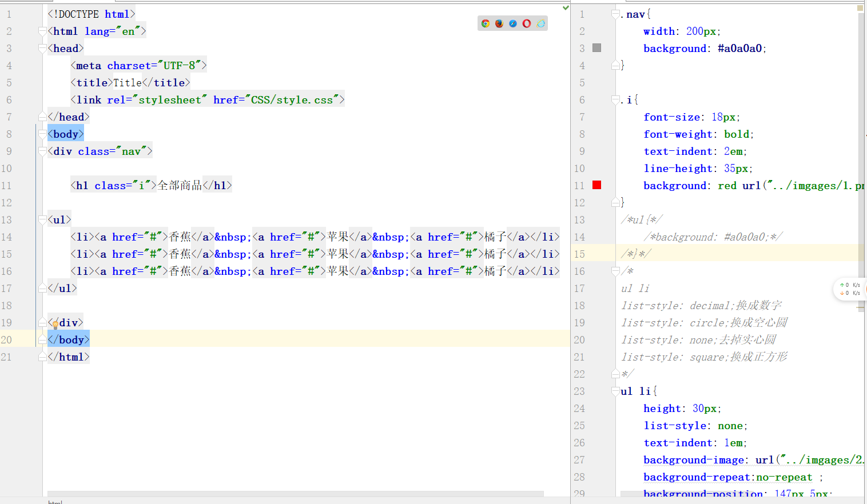The image size is (867, 504).
Task: Open color picker for #a0a0a0 gray swatch
Action: [x=597, y=48]
